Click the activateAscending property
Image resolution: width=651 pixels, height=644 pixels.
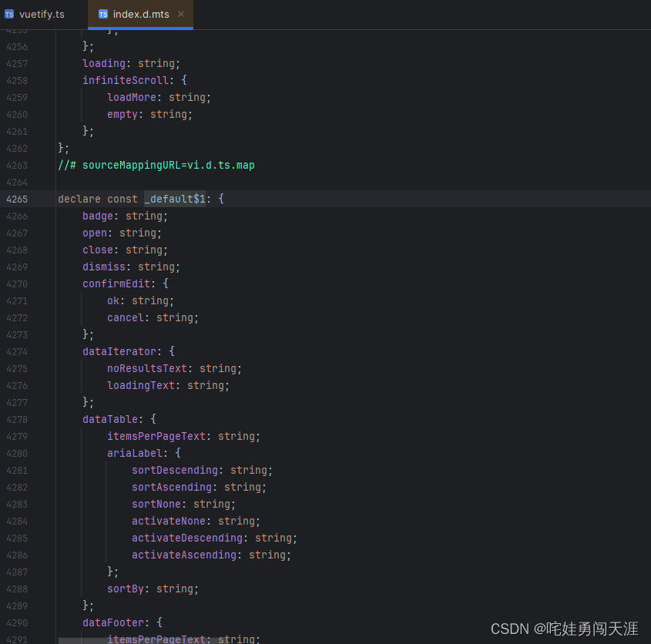pyautogui.click(x=184, y=555)
